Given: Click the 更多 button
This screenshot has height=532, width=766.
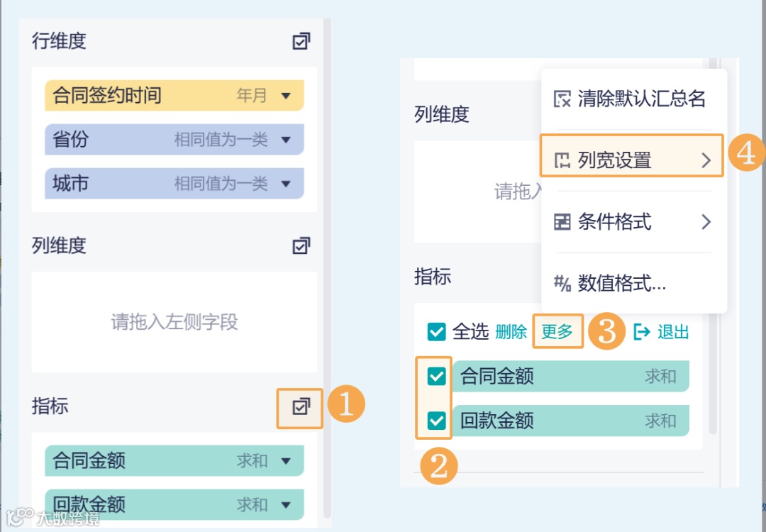Looking at the screenshot, I should tap(557, 331).
